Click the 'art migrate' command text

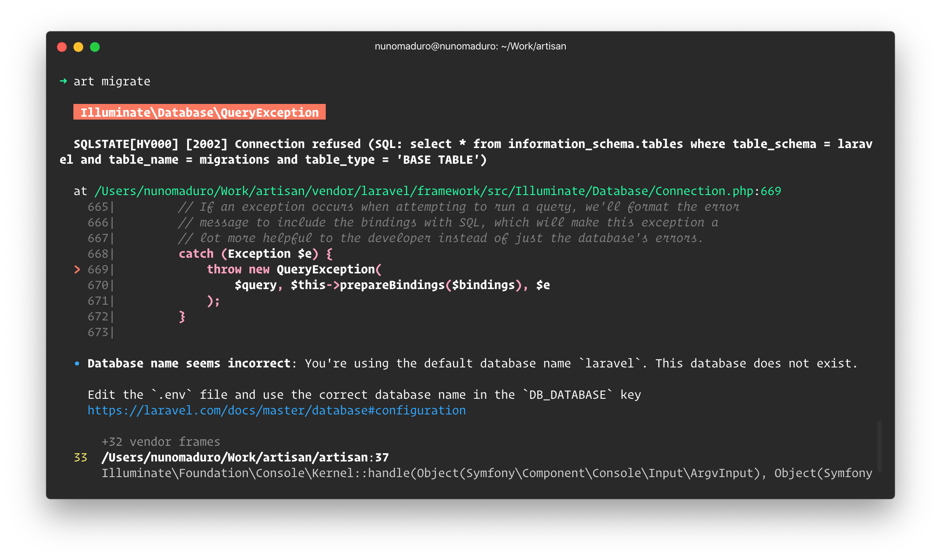(x=112, y=82)
